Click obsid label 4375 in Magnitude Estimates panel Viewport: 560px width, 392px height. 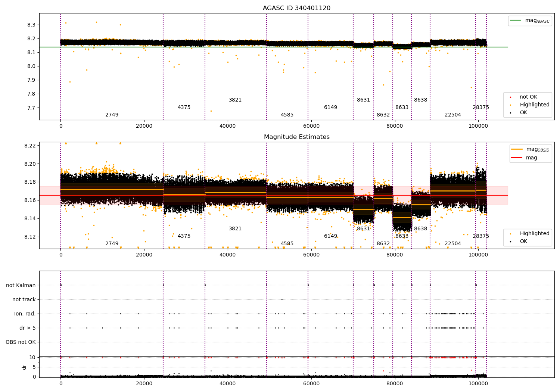pos(184,236)
